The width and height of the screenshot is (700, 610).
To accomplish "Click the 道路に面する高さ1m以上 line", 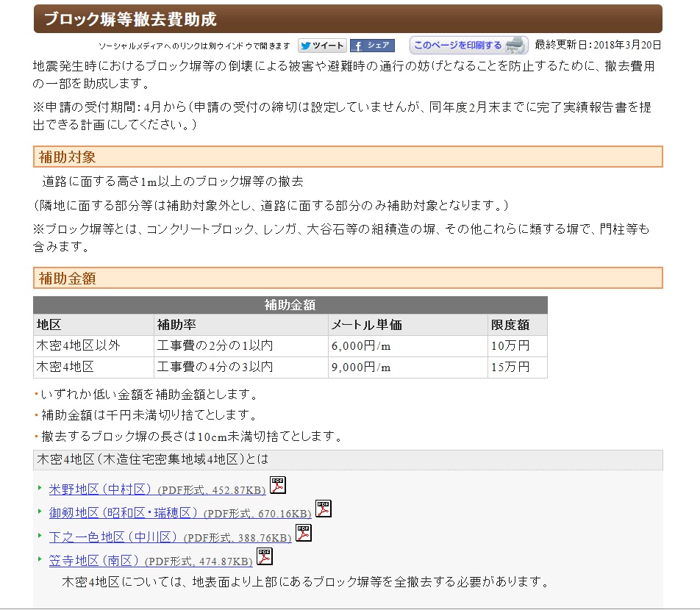I will click(x=173, y=182).
